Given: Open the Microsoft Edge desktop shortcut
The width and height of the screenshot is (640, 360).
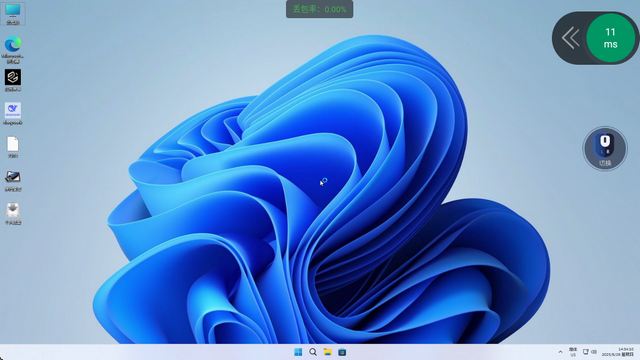Looking at the screenshot, I should pos(13,50).
